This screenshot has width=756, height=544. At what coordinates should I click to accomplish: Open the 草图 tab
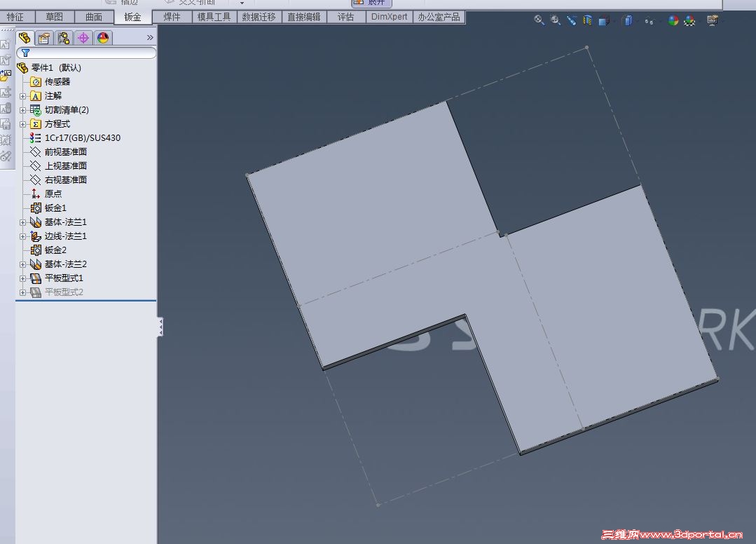pos(55,17)
